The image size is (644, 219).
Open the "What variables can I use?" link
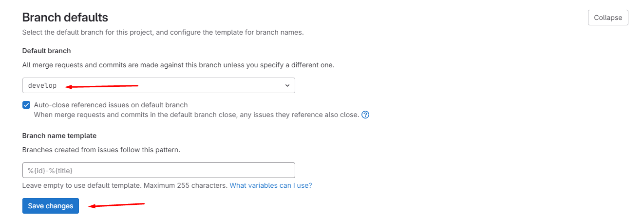(270, 186)
